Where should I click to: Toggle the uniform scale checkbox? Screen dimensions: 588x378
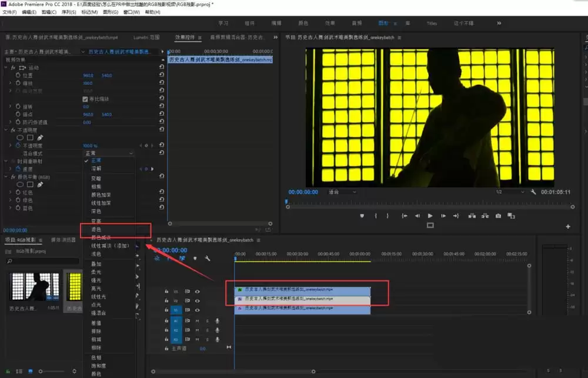tap(85, 99)
